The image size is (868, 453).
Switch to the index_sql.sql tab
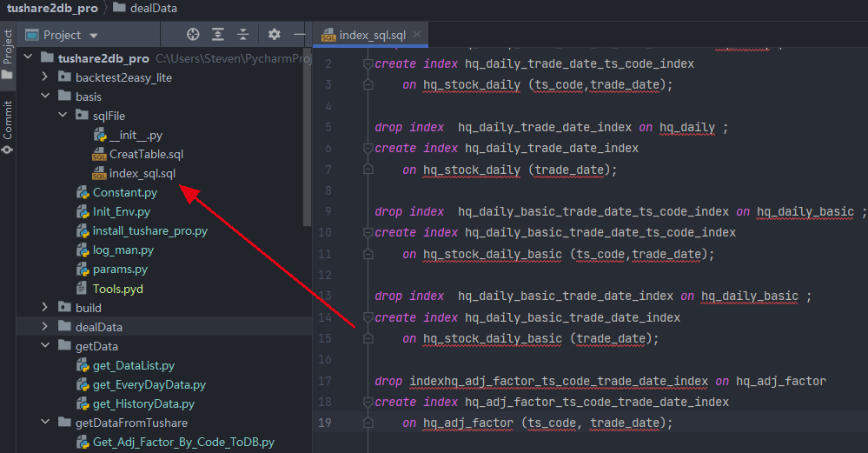click(x=372, y=35)
